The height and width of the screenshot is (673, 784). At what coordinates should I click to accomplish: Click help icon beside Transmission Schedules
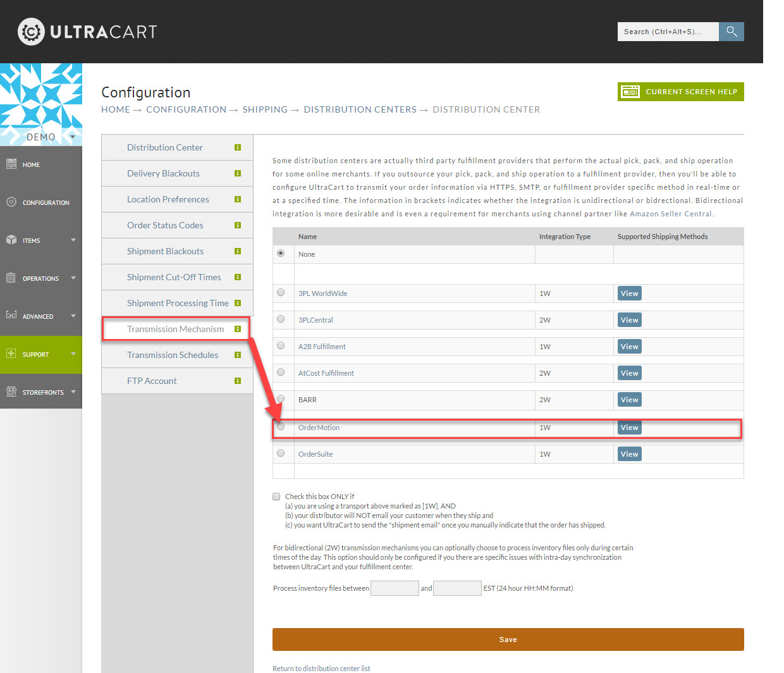[238, 355]
